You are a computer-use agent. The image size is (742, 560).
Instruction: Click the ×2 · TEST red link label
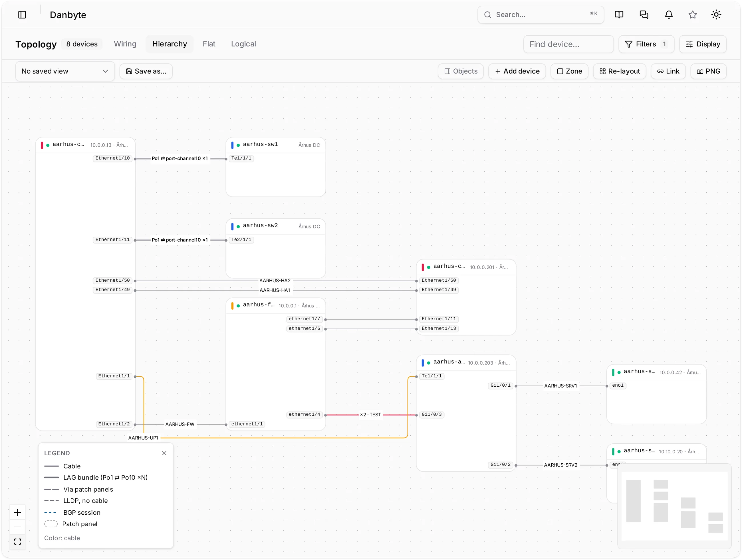pos(370,415)
